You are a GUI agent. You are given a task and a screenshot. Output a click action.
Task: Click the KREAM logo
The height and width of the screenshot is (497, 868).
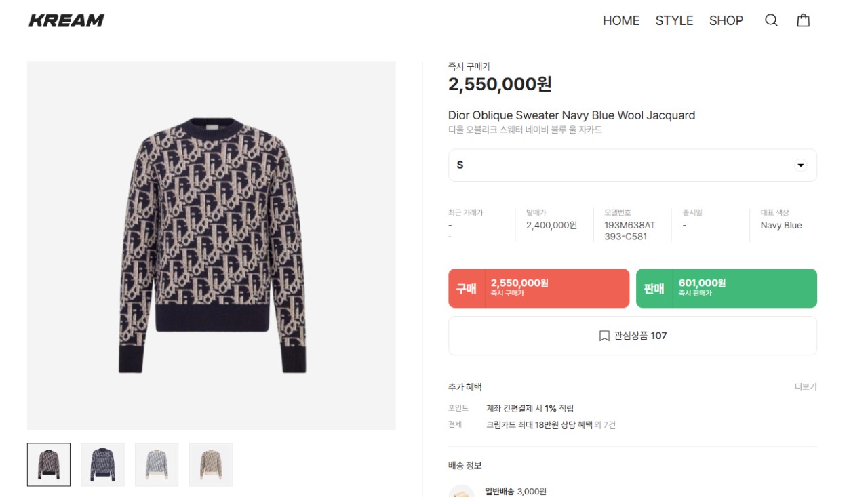click(x=66, y=20)
